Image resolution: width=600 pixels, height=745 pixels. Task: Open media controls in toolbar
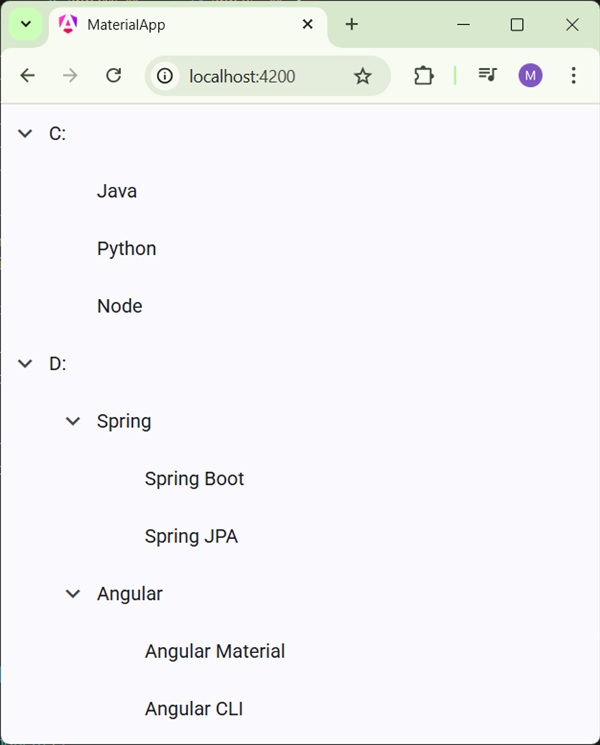(487, 76)
